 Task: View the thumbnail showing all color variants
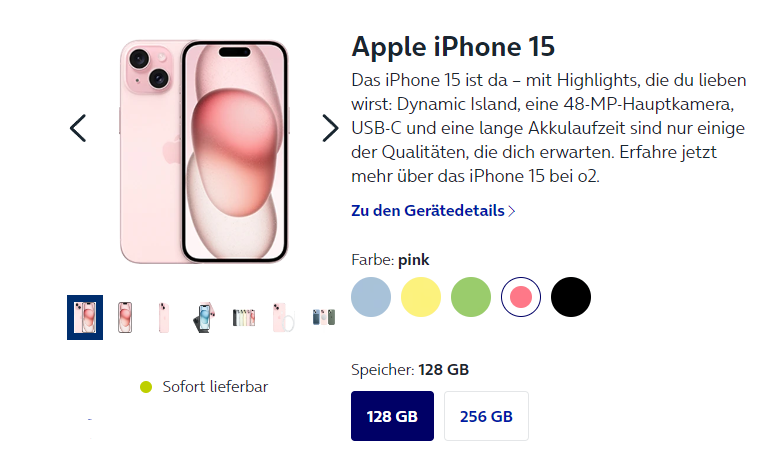click(x=244, y=317)
